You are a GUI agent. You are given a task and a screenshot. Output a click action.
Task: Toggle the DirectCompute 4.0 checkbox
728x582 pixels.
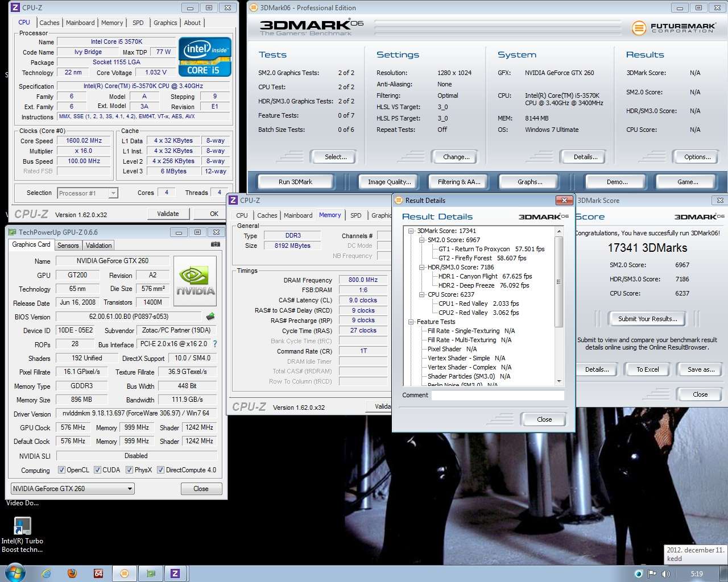[160, 470]
